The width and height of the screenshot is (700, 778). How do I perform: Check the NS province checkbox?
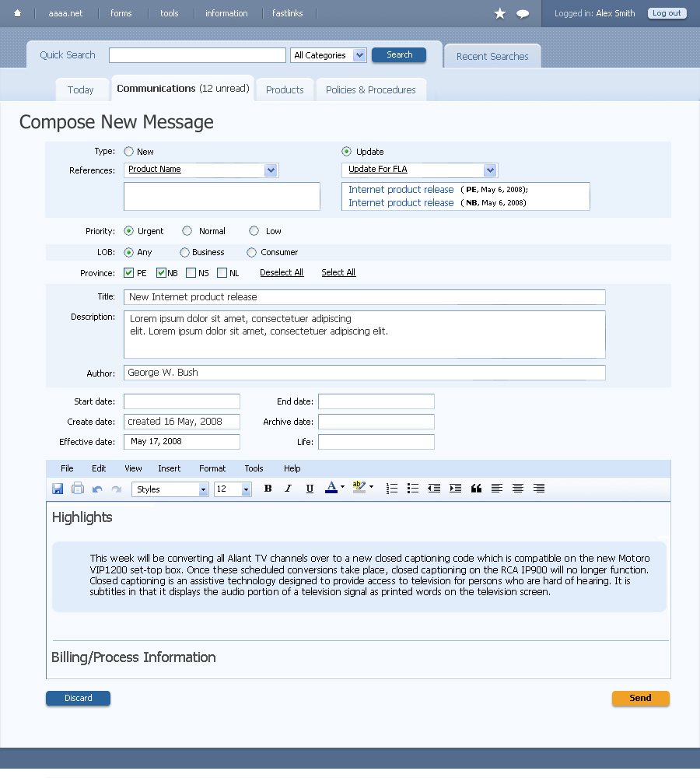coord(191,273)
